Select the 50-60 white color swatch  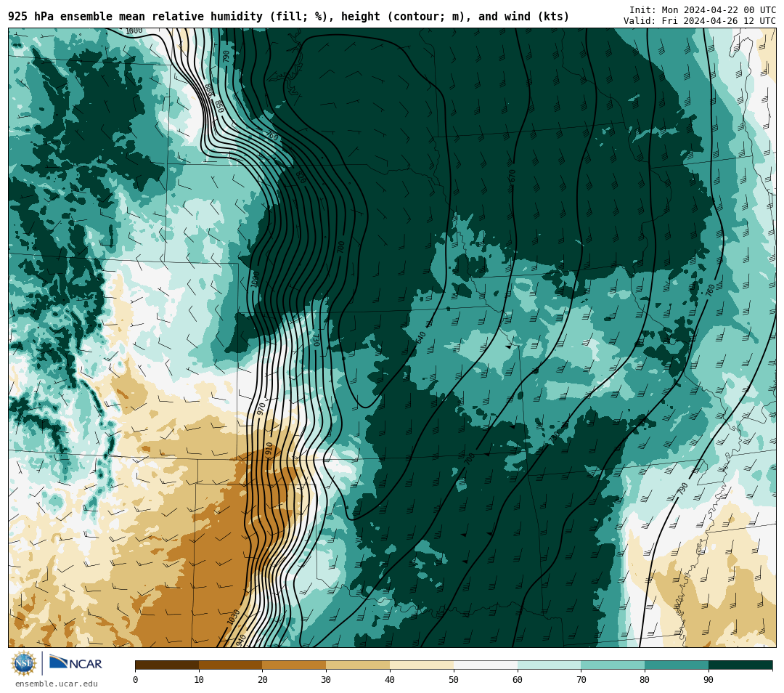pyautogui.click(x=486, y=665)
